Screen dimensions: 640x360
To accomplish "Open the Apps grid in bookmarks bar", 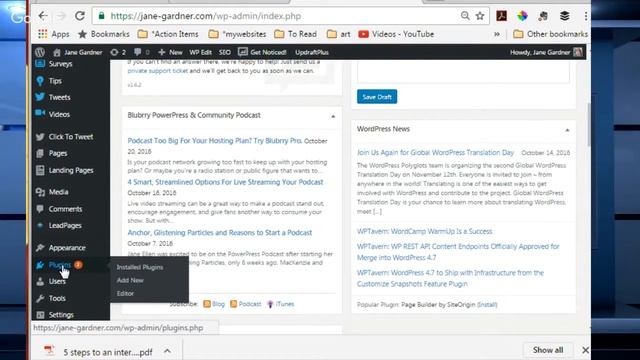I will click(x=53, y=34).
